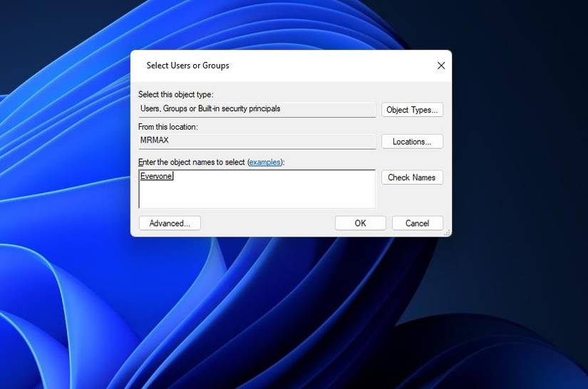Screen dimensions: 588x389
Task: Verify entry with Check Names
Action: point(412,177)
